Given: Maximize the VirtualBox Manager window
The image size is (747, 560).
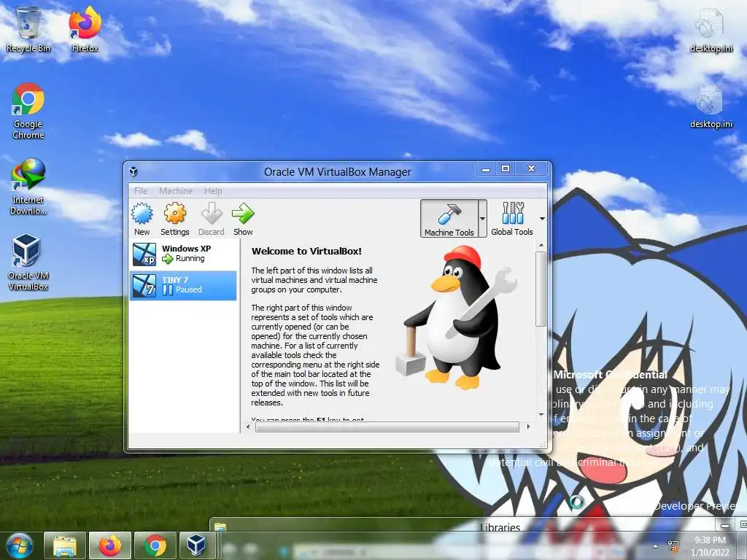Looking at the screenshot, I should [x=506, y=169].
